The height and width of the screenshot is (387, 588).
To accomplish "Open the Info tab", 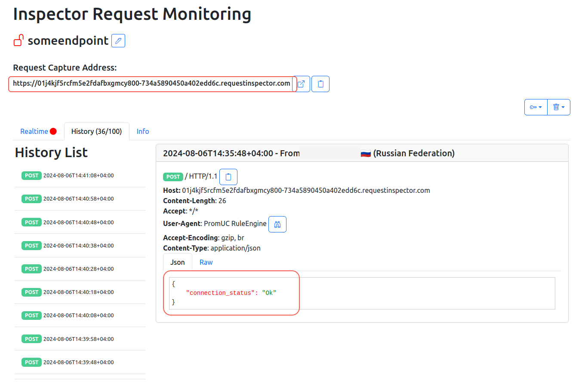I will click(x=143, y=131).
